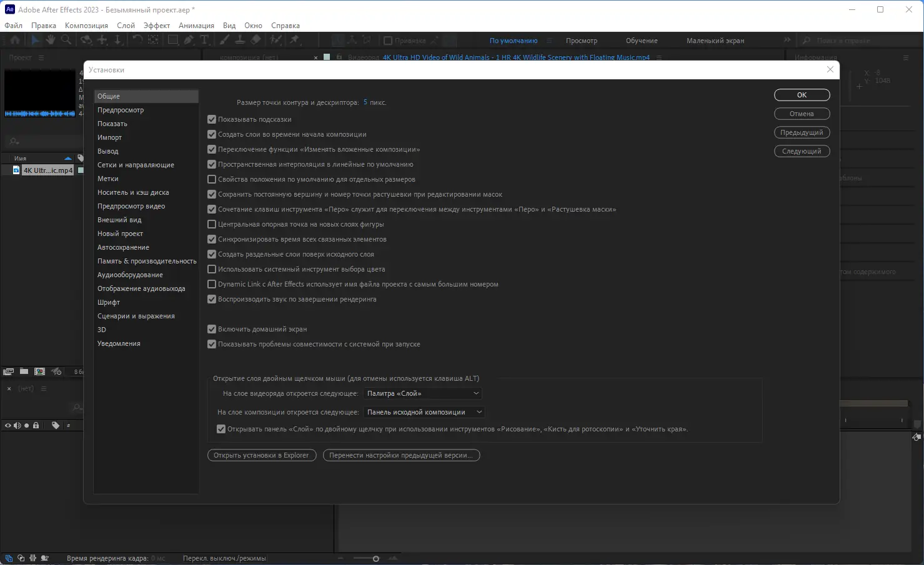This screenshot has height=565, width=924.
Task: Select the Brush tool
Action: click(224, 40)
